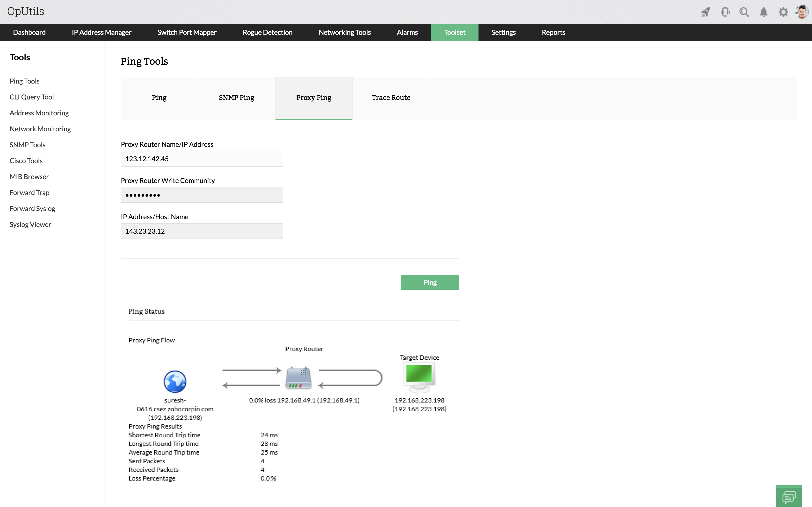Viewport: 812px width, 507px height.
Task: Click the blue globe source icon
Action: [x=175, y=382]
